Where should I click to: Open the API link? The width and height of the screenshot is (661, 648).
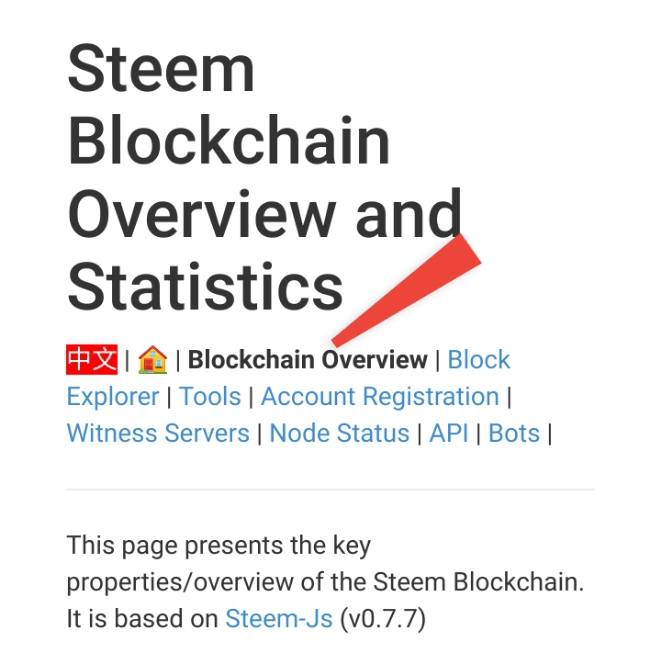pos(449,433)
